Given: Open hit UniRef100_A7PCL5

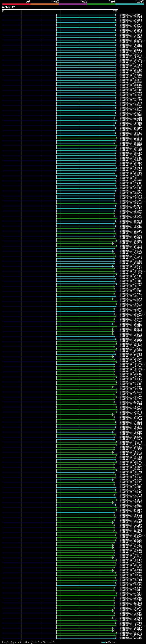Looking at the screenshot, I should pyautogui.click(x=131, y=65).
